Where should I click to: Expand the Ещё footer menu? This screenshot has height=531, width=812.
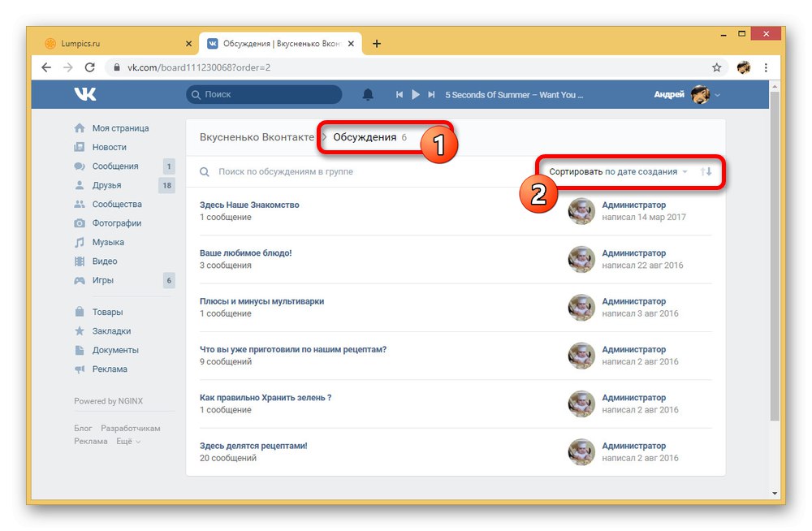(128, 442)
